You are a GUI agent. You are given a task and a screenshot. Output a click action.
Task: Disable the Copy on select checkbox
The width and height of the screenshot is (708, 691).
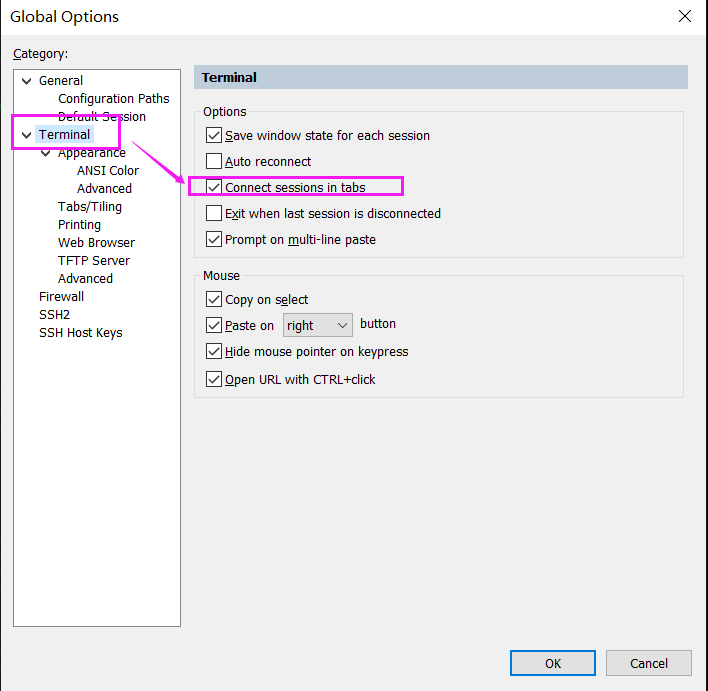tap(214, 299)
